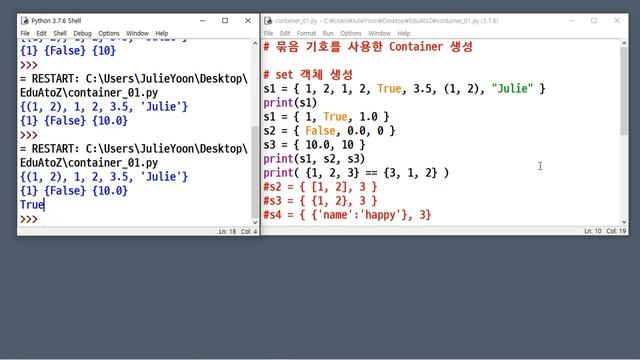The image size is (640, 360).
Task: Click the Shell scrollbar down arrow
Action: [255, 222]
